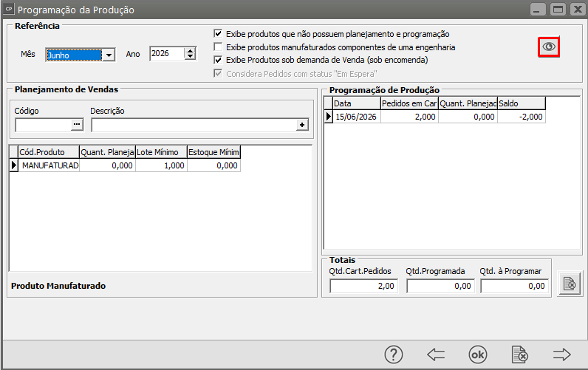
Task: Click row indicator of 15/06/2026 row
Action: coord(329,117)
